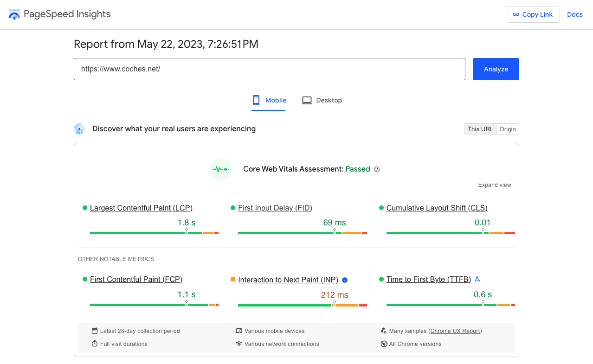The width and height of the screenshot is (593, 364).
Task: Click the samples icon by Many samples
Action: [x=384, y=331]
